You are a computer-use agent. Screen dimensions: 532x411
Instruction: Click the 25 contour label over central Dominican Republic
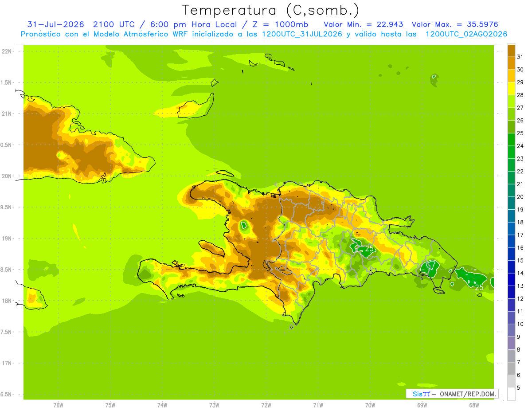(x=369, y=249)
